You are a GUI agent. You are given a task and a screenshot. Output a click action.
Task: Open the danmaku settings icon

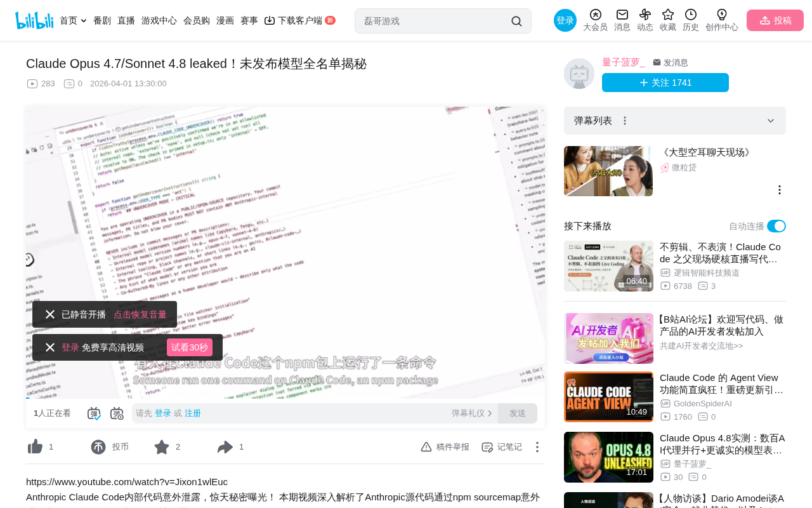[x=117, y=413]
